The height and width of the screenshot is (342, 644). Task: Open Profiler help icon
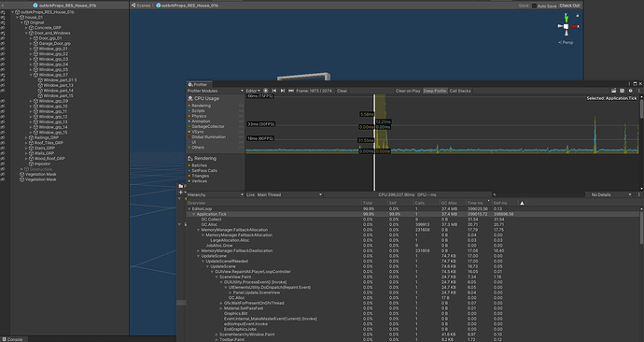click(630, 91)
